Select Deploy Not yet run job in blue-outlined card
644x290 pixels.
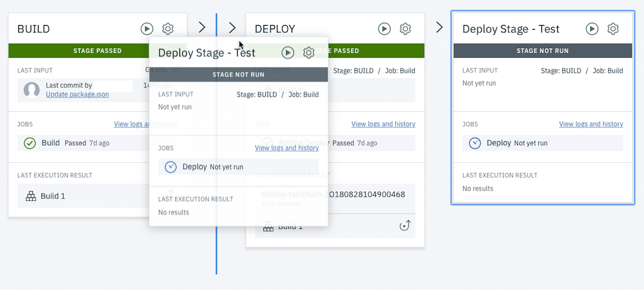pos(543,143)
